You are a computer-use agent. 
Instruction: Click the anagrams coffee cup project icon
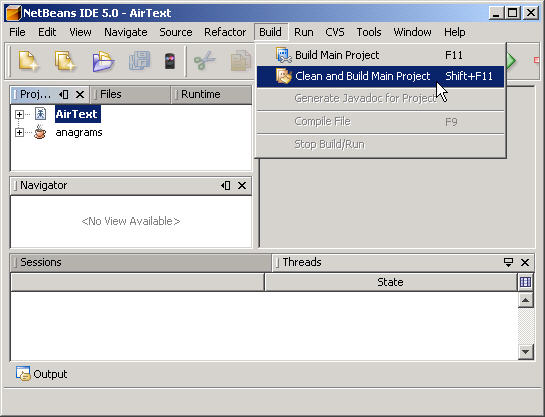pyautogui.click(x=40, y=132)
